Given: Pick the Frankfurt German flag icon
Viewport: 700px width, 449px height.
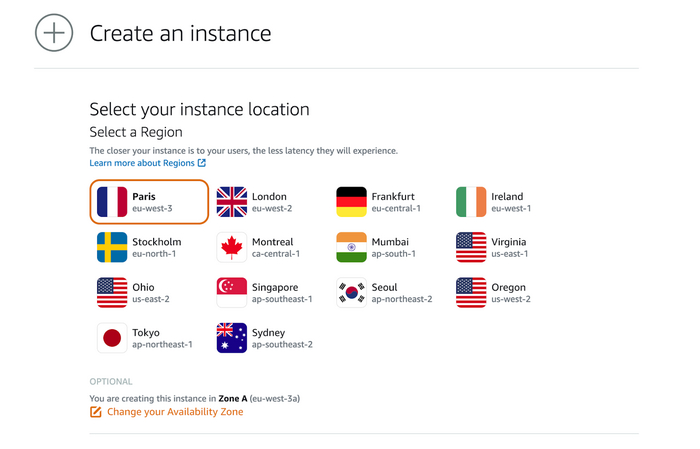Looking at the screenshot, I should tap(352, 202).
